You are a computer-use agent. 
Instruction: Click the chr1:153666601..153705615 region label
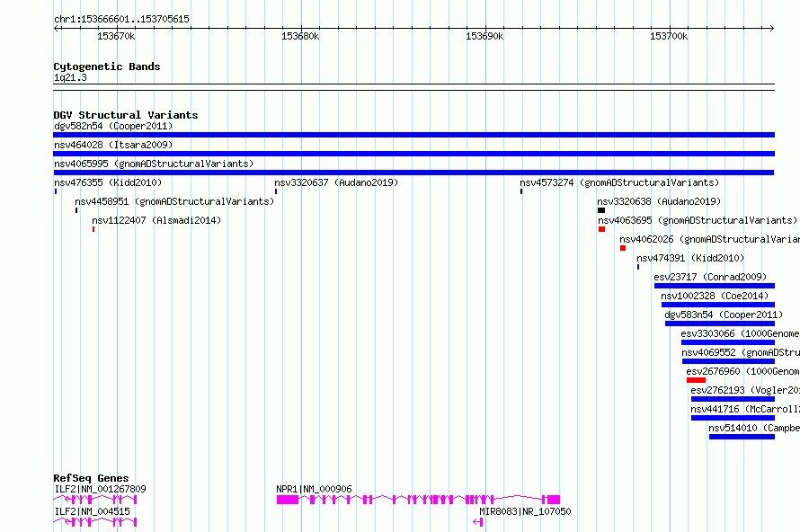[x=121, y=19]
